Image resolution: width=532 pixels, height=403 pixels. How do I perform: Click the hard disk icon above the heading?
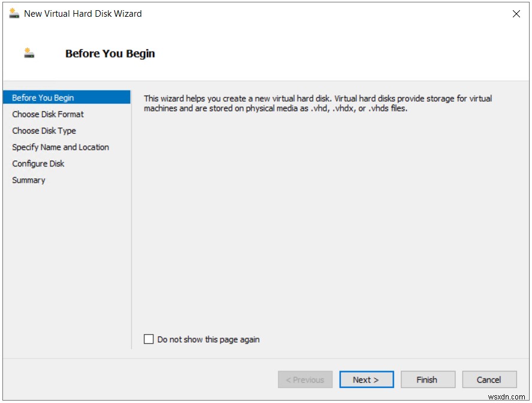[29, 54]
